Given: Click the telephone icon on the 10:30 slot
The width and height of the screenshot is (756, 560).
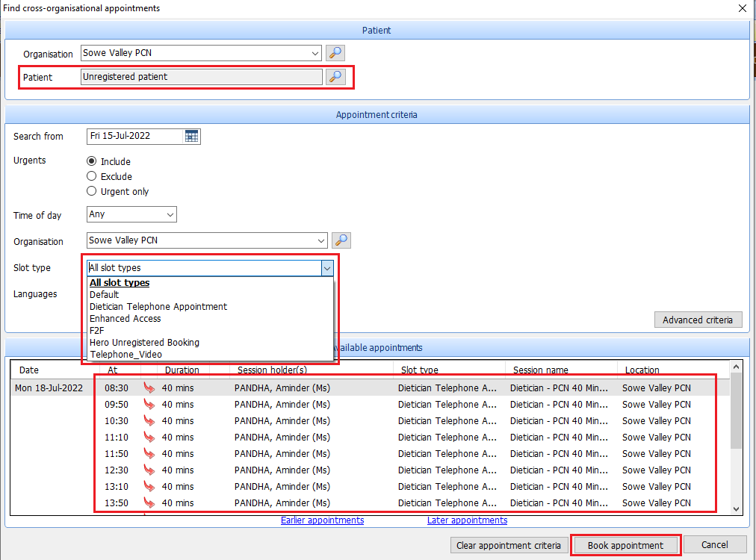Looking at the screenshot, I should click(149, 421).
